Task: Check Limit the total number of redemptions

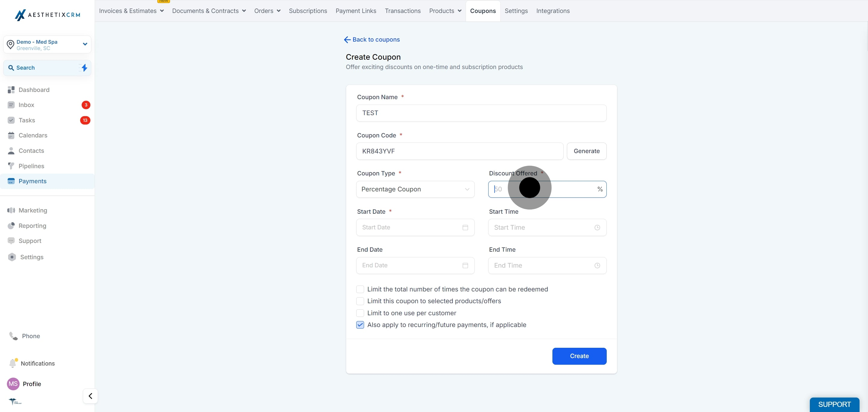Action: pyautogui.click(x=360, y=289)
